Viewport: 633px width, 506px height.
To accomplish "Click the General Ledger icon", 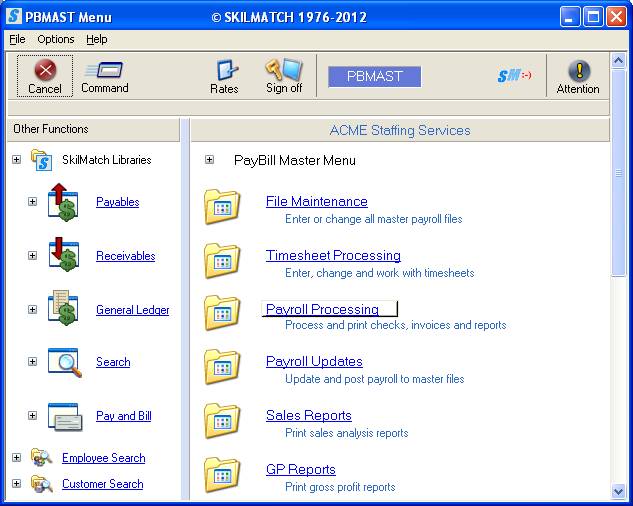I will tap(63, 308).
